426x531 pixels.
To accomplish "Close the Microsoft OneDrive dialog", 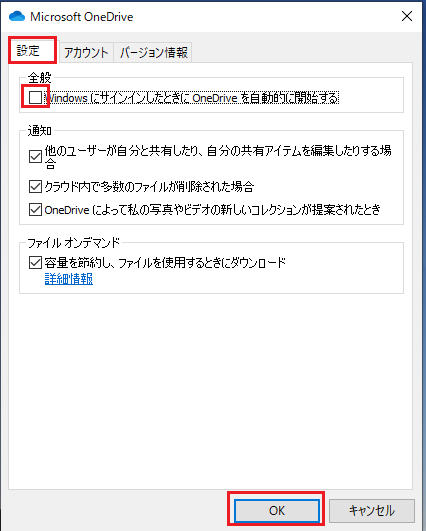I will tap(407, 16).
